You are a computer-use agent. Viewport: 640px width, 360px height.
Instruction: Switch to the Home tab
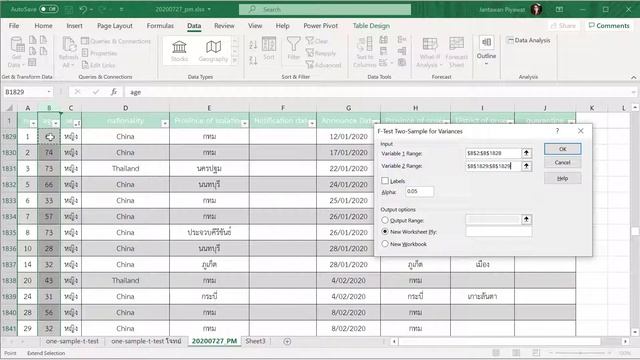[43, 25]
